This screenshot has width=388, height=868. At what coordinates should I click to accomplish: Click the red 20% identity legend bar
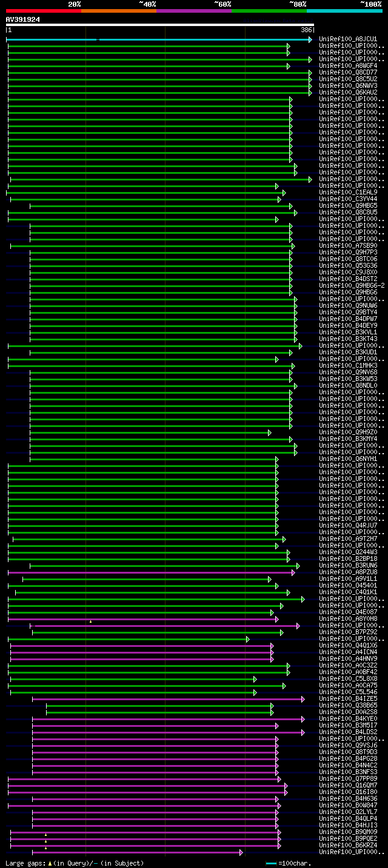click(43, 11)
